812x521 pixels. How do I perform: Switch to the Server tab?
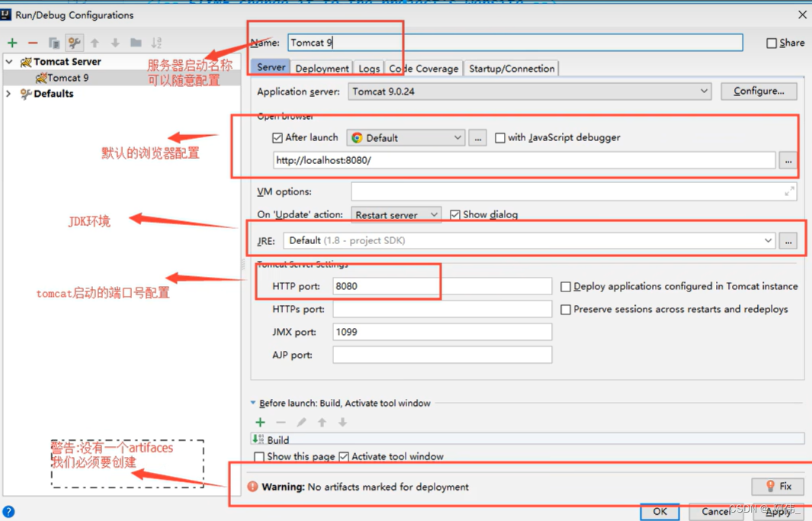pyautogui.click(x=271, y=67)
